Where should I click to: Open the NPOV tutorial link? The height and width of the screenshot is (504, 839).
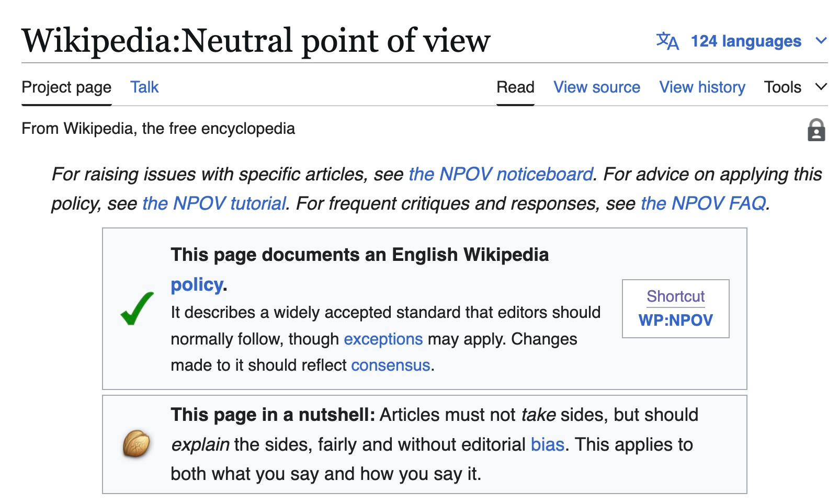click(x=214, y=203)
